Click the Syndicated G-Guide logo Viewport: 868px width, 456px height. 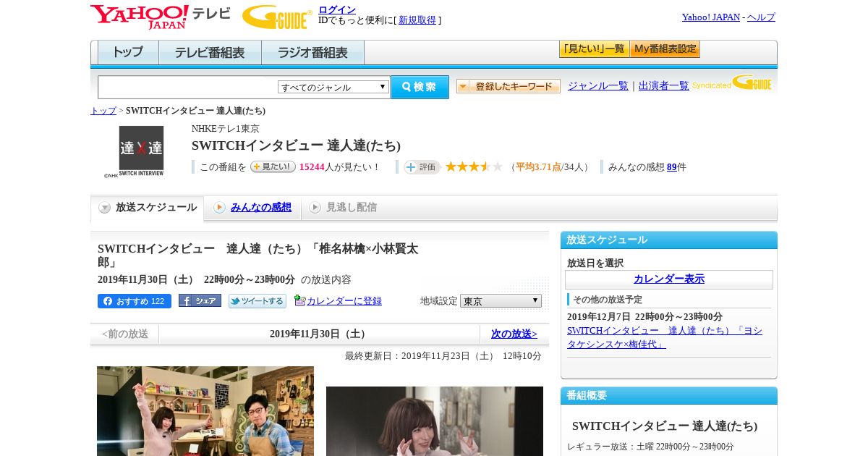[732, 83]
